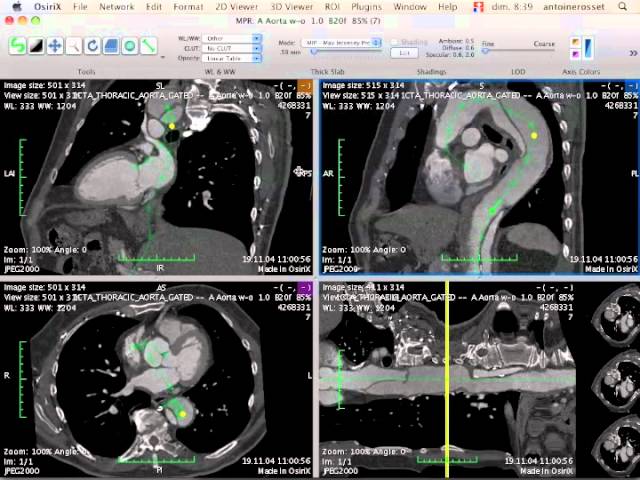Open the Format menu
This screenshot has height=480, width=640.
[188, 7]
